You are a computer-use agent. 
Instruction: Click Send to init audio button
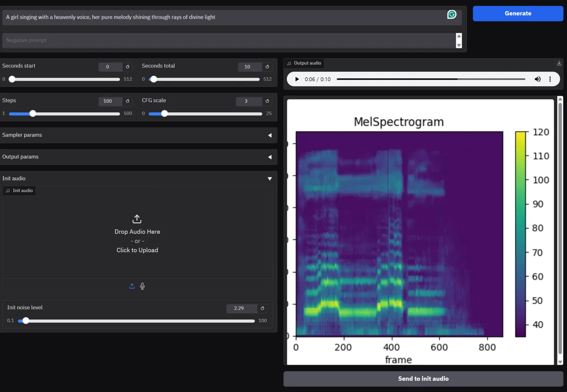coord(423,379)
